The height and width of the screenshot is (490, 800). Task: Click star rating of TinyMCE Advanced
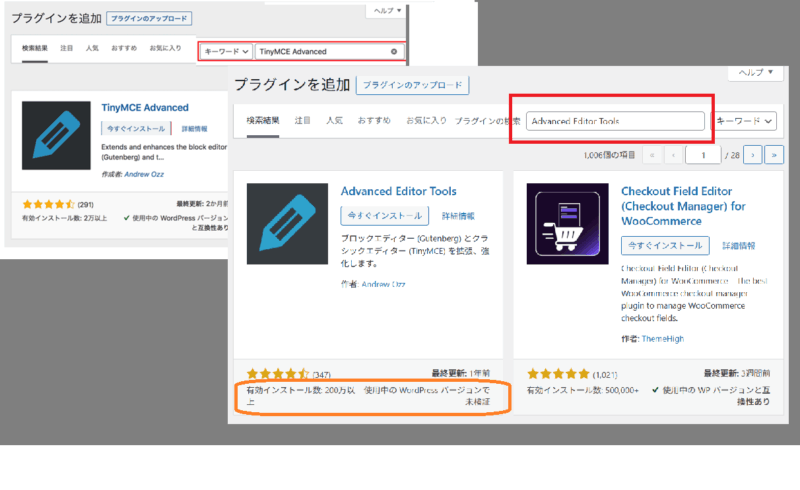coord(48,205)
